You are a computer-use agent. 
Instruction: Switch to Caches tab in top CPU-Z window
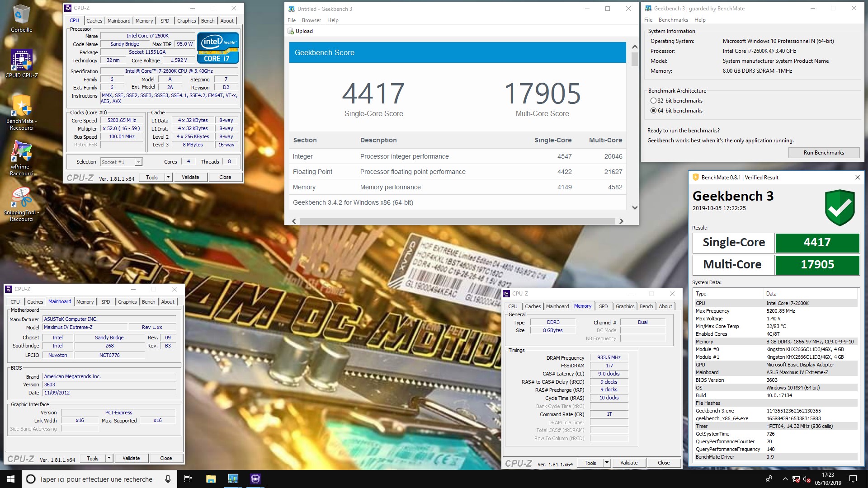(x=94, y=21)
